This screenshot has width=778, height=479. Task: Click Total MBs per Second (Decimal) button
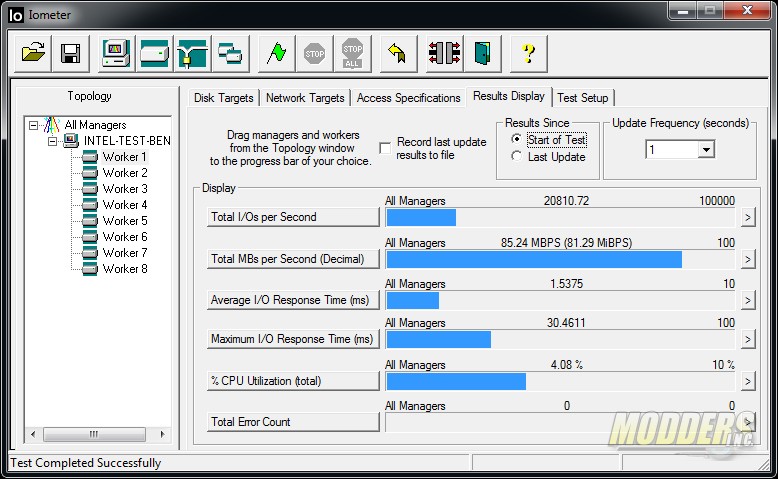pyautogui.click(x=293, y=259)
